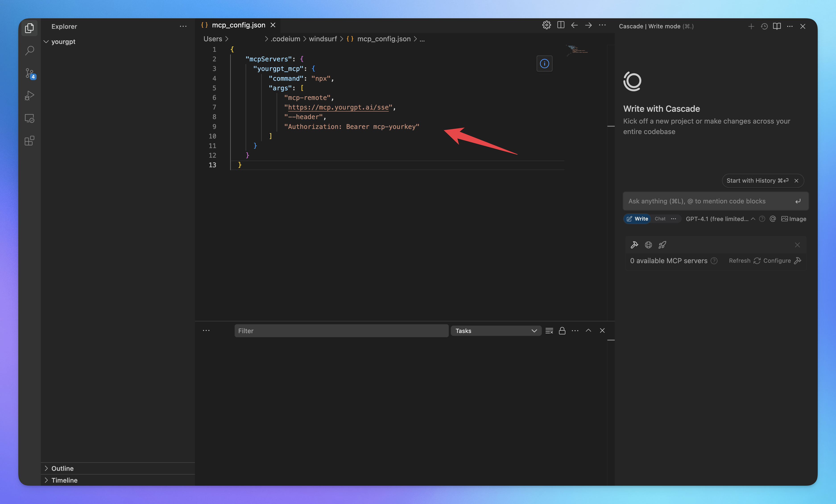Clear output with the list-clear icon

549,331
